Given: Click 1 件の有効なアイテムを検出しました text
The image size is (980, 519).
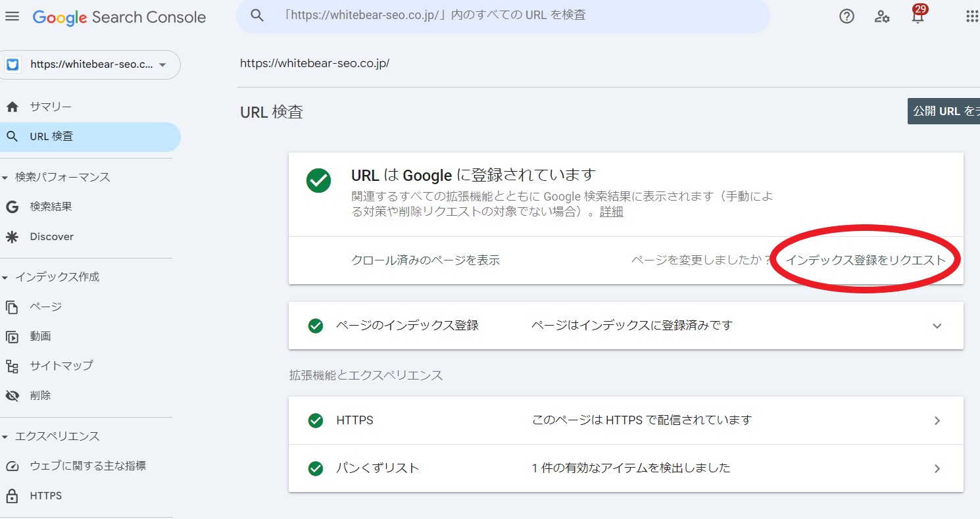Looking at the screenshot, I should tap(631, 468).
